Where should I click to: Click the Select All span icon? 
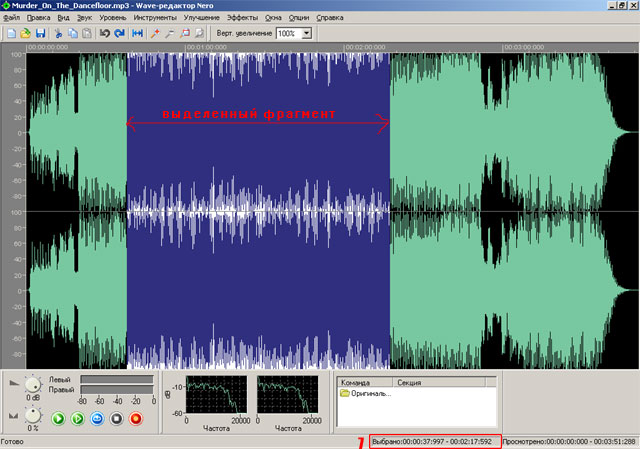point(138,33)
